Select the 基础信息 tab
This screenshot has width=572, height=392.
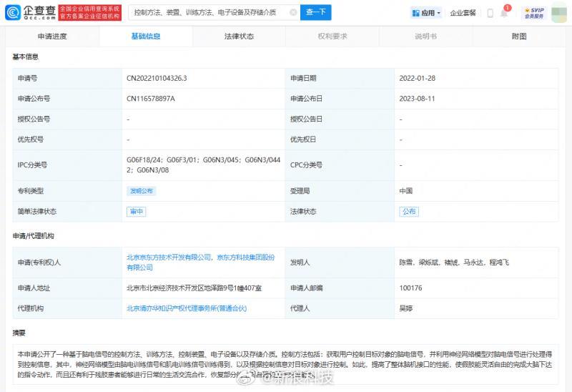coord(146,36)
